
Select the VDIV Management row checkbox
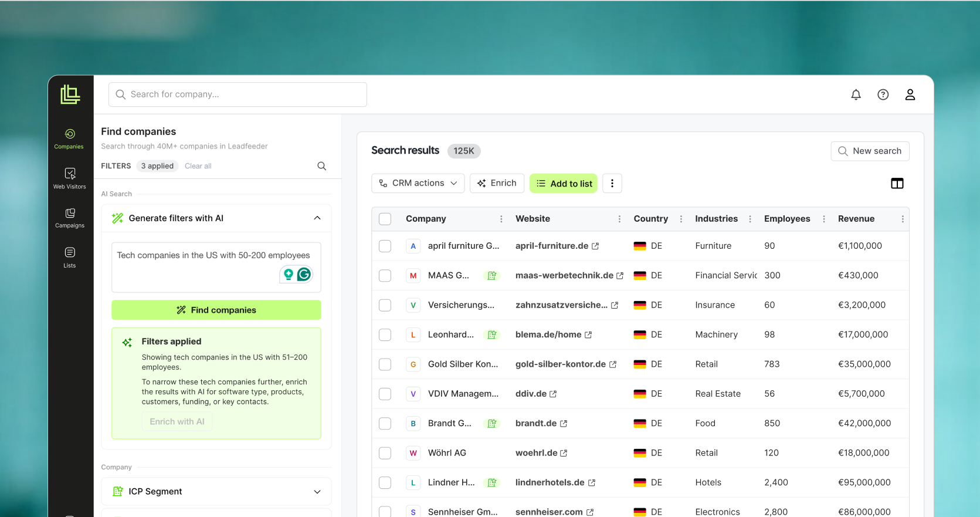[385, 394]
